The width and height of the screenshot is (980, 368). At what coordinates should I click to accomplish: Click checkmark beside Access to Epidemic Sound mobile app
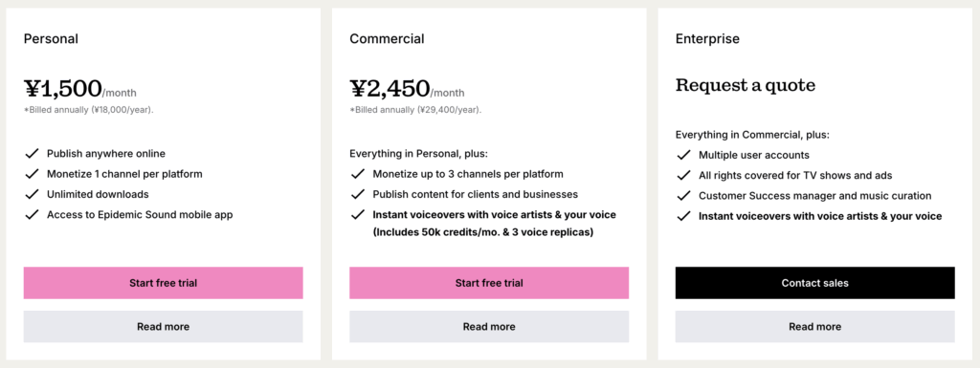32,214
